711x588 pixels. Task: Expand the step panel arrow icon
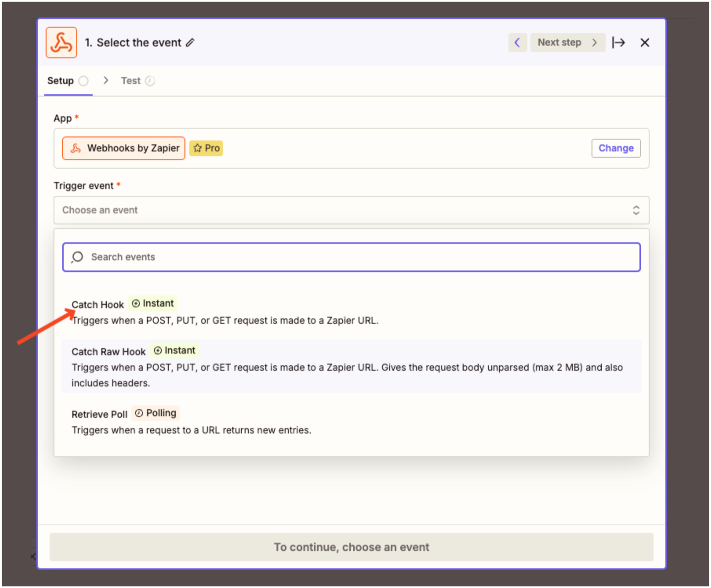pos(618,43)
